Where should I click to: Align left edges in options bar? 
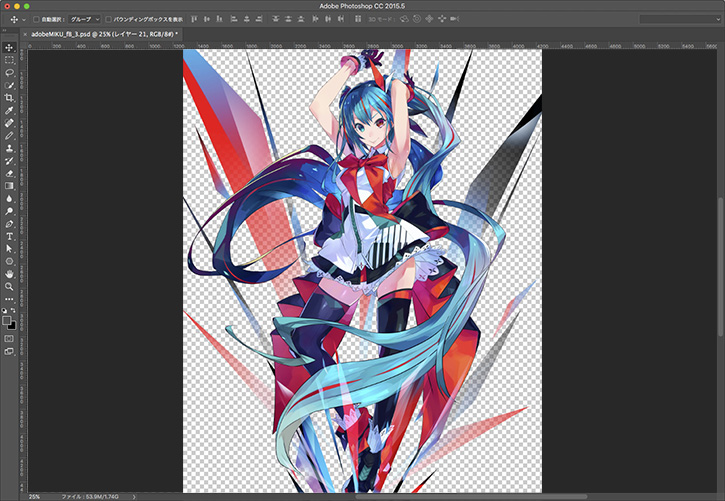coord(234,19)
